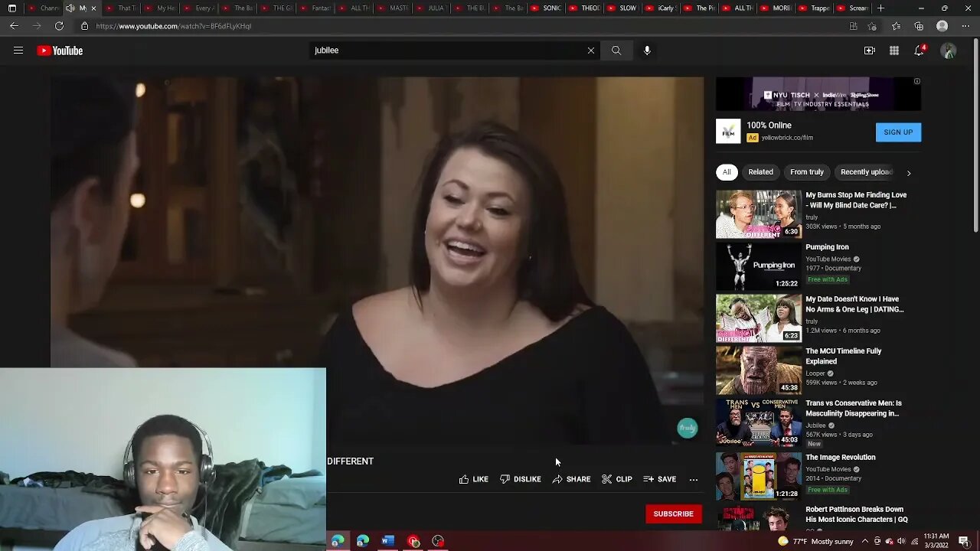Switch to the SONIC browser tab

coord(547,8)
